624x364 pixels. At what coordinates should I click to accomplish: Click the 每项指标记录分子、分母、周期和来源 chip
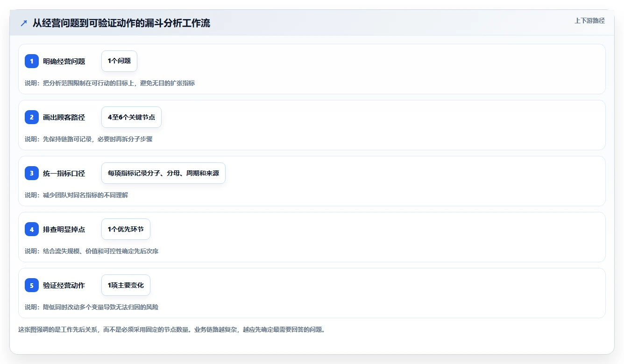coord(163,173)
